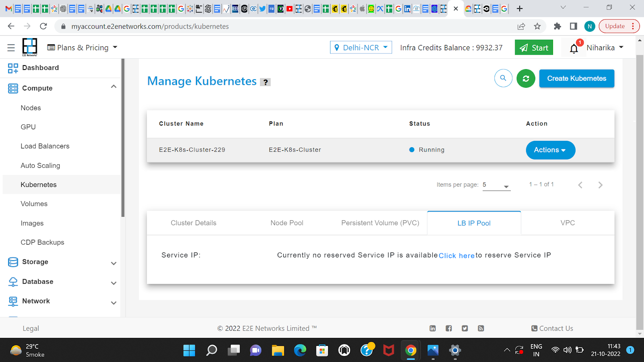Open Microsoft Edge from taskbar
644x362 pixels.
click(300, 350)
